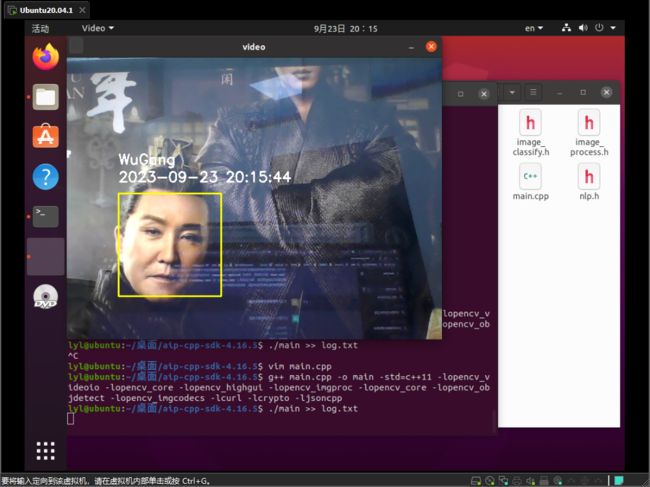The image size is (650, 487).
Task: Close the Ubuntu20.04.1 VM tab
Action: tap(82, 10)
